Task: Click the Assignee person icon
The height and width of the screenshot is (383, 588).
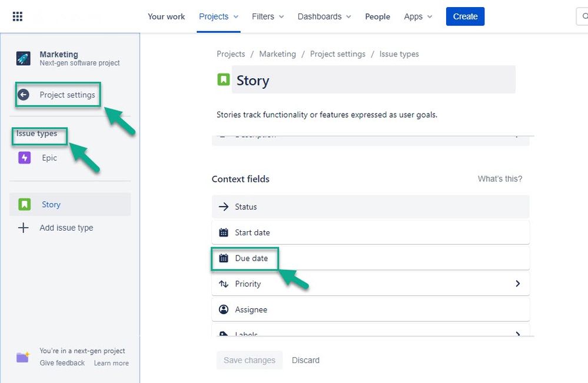Action: tap(224, 309)
